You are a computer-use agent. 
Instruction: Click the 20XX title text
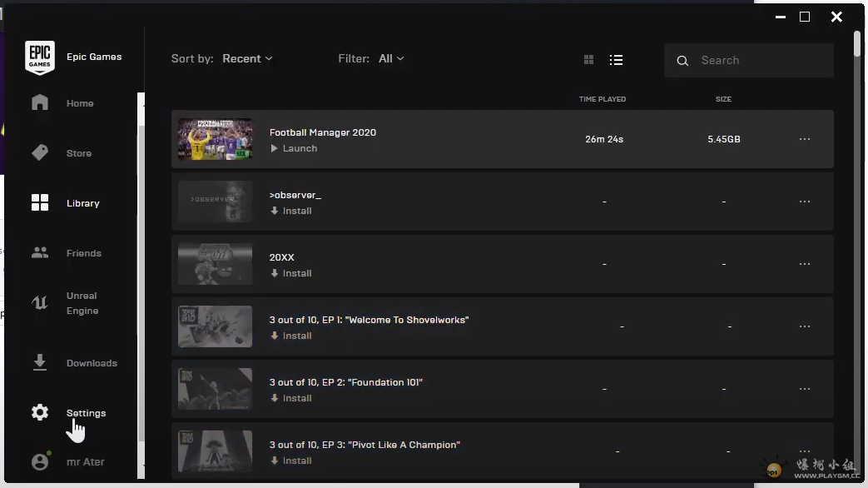pos(282,257)
